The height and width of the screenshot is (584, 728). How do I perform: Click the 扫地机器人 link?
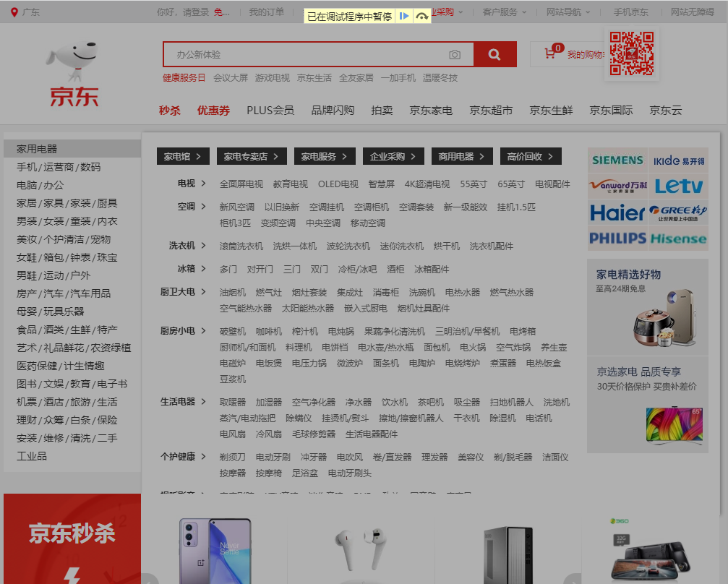click(x=511, y=402)
